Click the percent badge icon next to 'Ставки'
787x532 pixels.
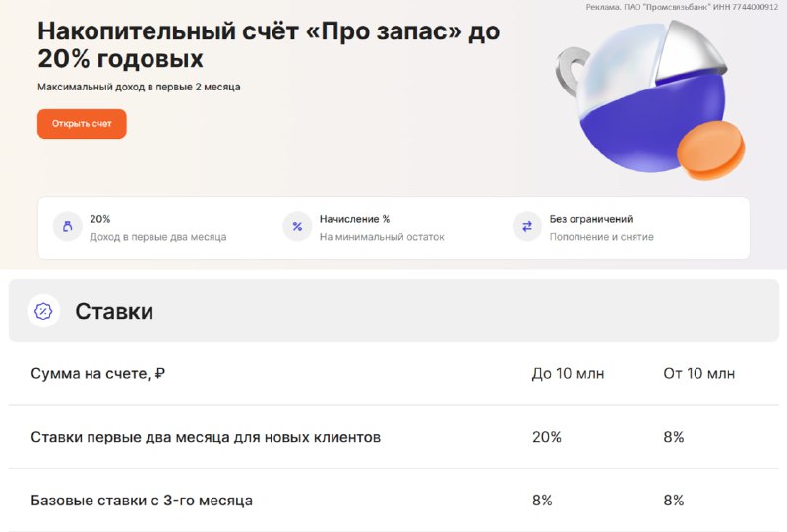pyautogui.click(x=43, y=311)
